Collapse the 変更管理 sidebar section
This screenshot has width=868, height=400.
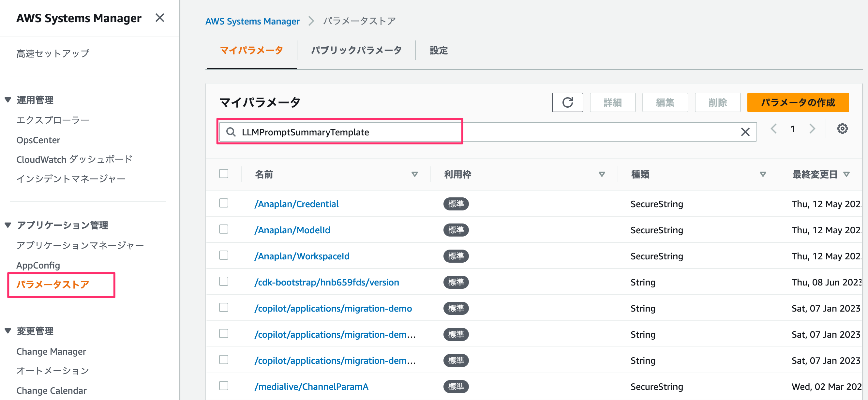(8, 331)
